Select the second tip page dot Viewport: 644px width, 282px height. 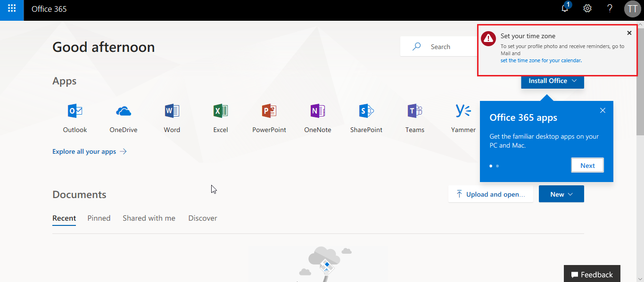click(497, 166)
